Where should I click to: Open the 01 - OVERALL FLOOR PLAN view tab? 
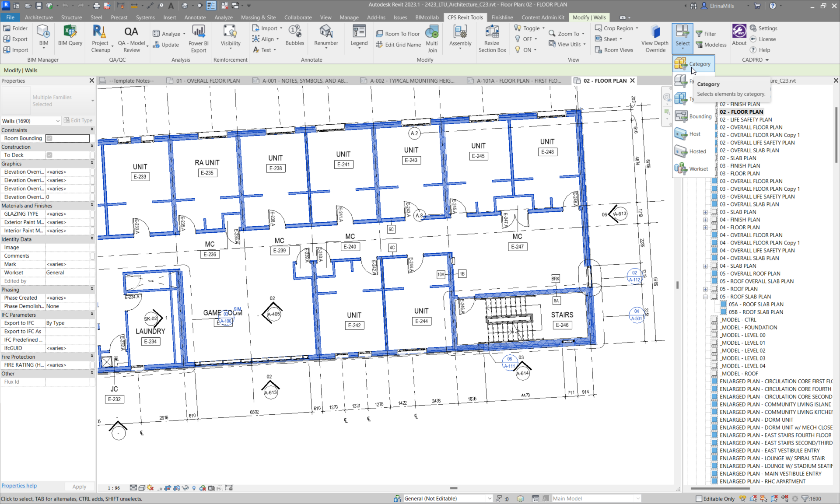[207, 80]
